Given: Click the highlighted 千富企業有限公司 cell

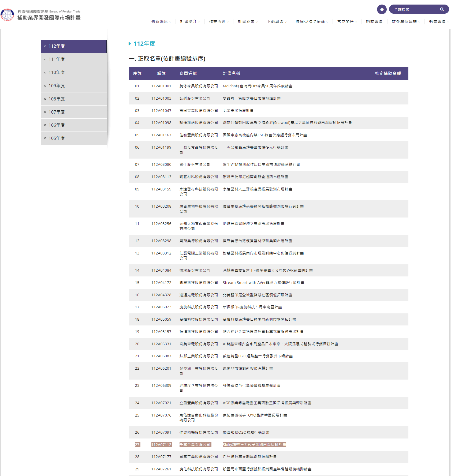Looking at the screenshot, I should pyautogui.click(x=195, y=445).
